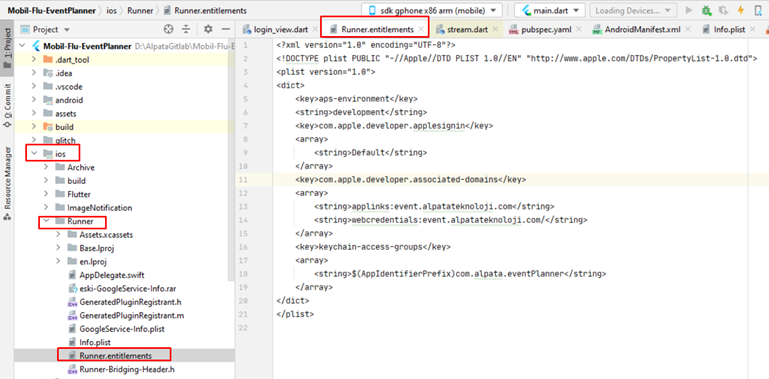Open Project panel settings gear
769x379 pixels.
[208, 29]
